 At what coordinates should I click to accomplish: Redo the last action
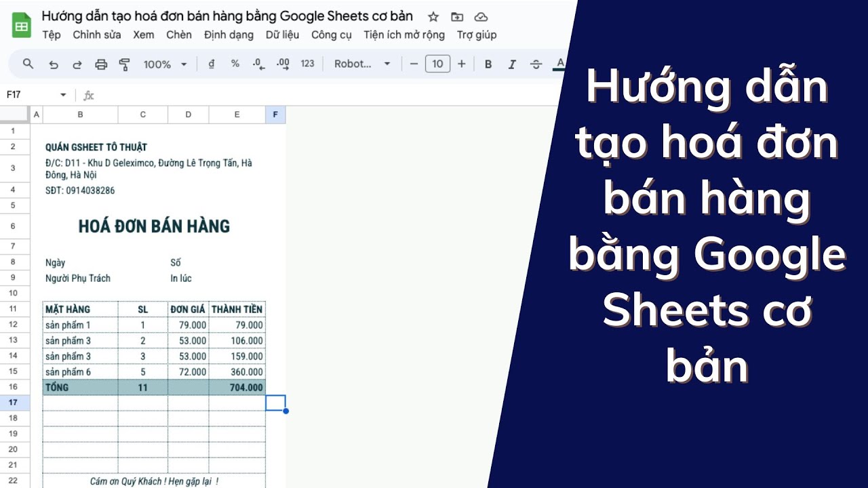point(77,64)
